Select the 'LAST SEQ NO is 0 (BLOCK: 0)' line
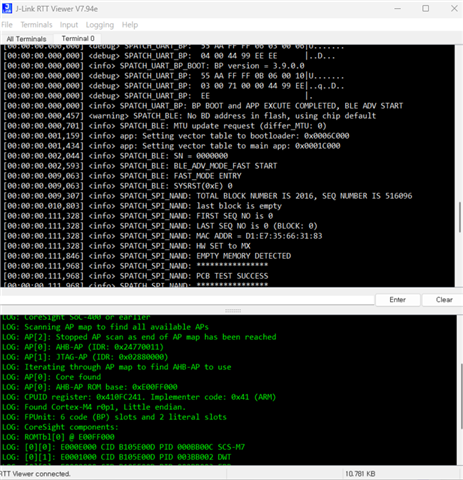Viewport: 463px width, 480px height. pos(160,226)
